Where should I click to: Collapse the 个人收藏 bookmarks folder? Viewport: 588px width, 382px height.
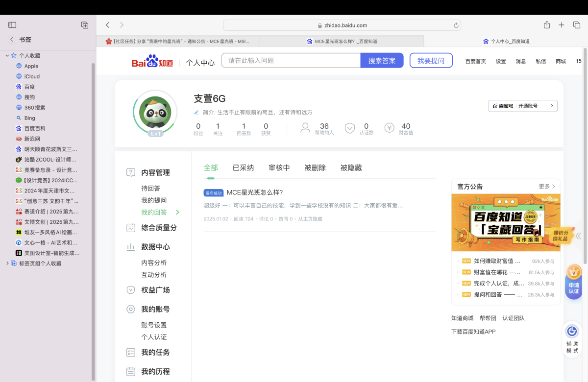7,56
